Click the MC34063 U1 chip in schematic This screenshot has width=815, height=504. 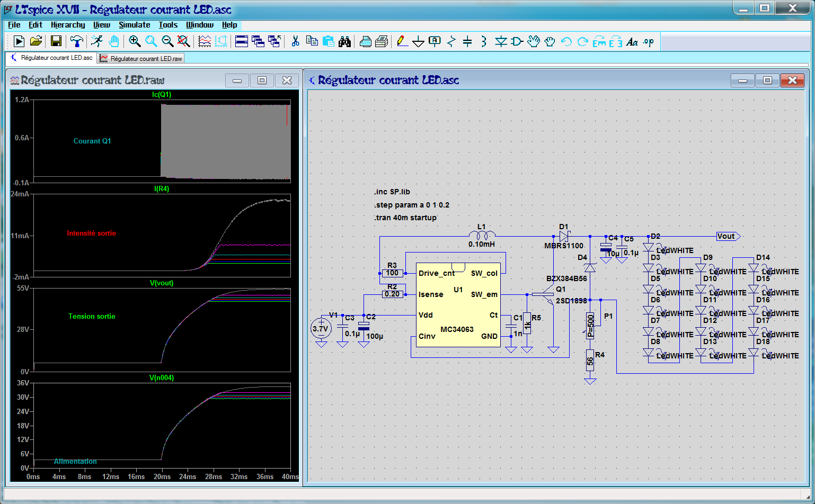(x=458, y=305)
